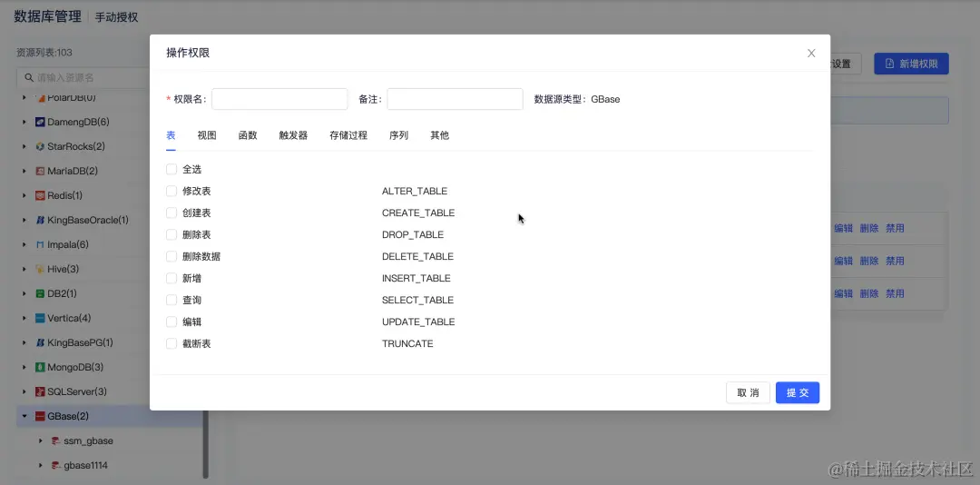
Task: Expand the StarRocks(2) tree node
Action: click(24, 146)
